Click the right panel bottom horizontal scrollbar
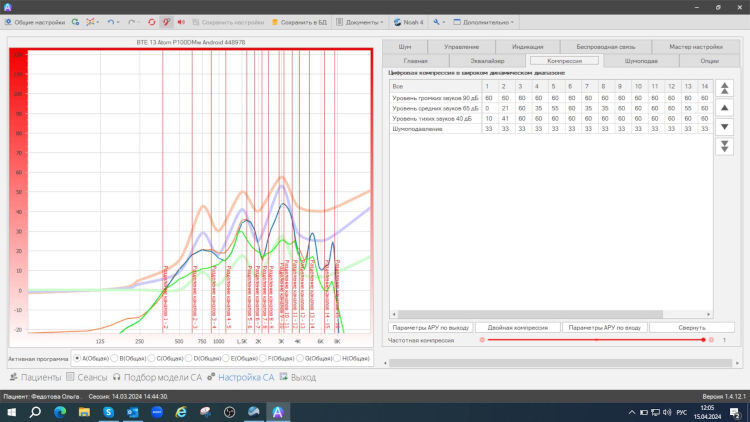Screen dimensions: 750x422 click(x=560, y=363)
